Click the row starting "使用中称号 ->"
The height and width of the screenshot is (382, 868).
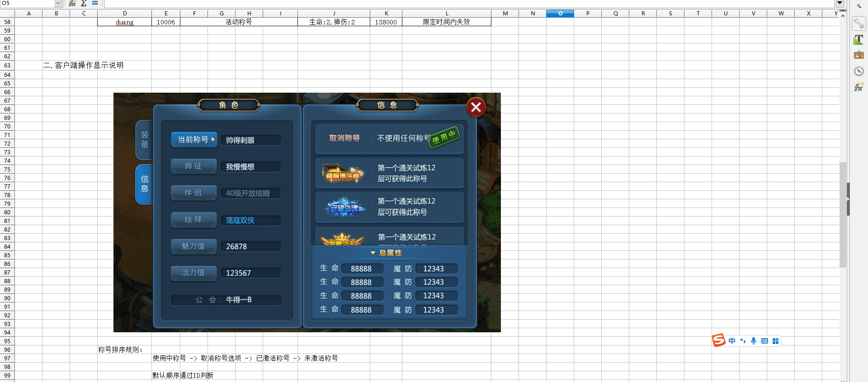click(x=245, y=358)
